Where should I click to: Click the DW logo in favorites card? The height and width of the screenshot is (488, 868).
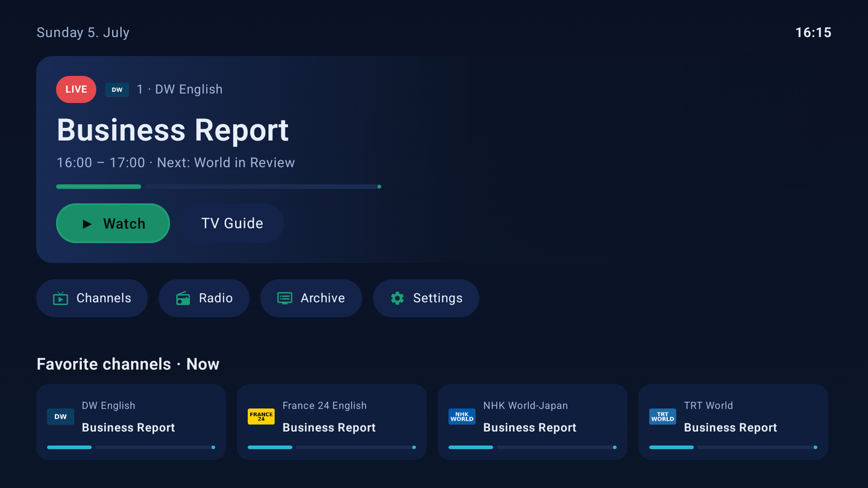(x=61, y=416)
